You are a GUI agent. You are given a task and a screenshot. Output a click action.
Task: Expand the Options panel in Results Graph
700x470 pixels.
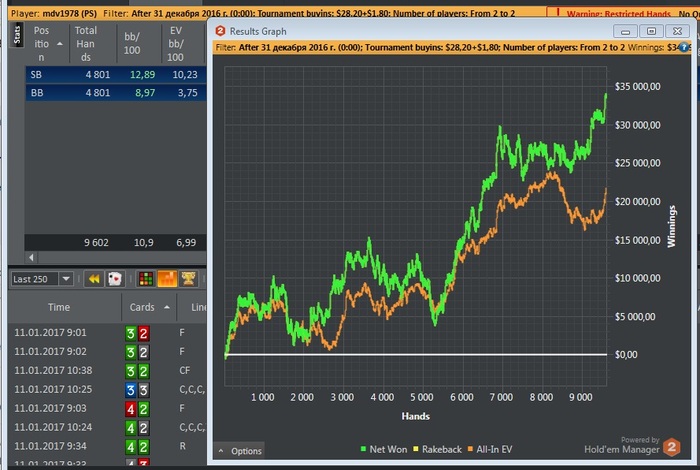[x=240, y=451]
